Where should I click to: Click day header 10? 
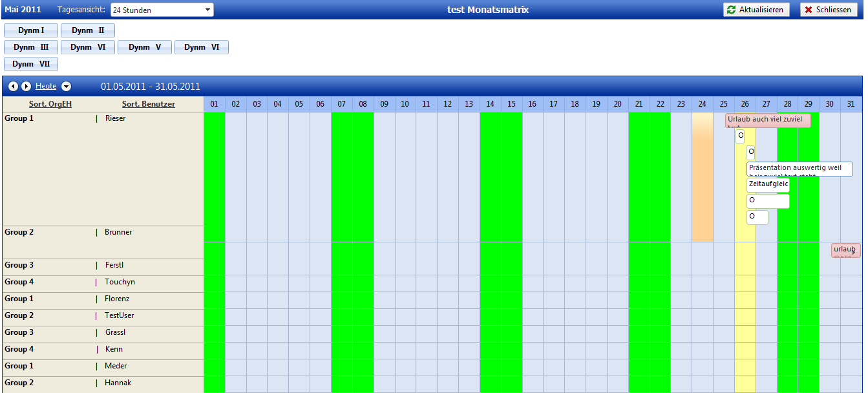[405, 104]
